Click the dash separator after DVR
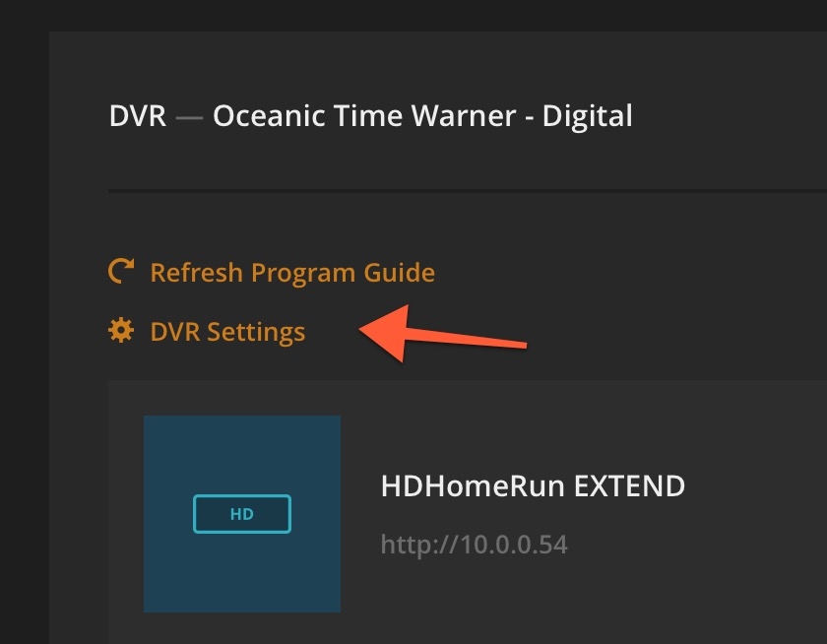This screenshot has height=644, width=827. (189, 118)
